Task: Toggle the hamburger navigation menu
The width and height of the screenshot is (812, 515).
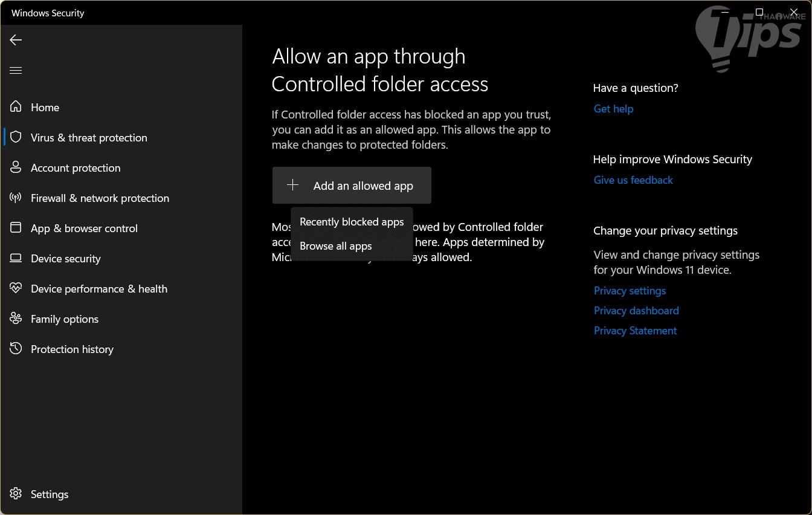Action: pyautogui.click(x=16, y=71)
